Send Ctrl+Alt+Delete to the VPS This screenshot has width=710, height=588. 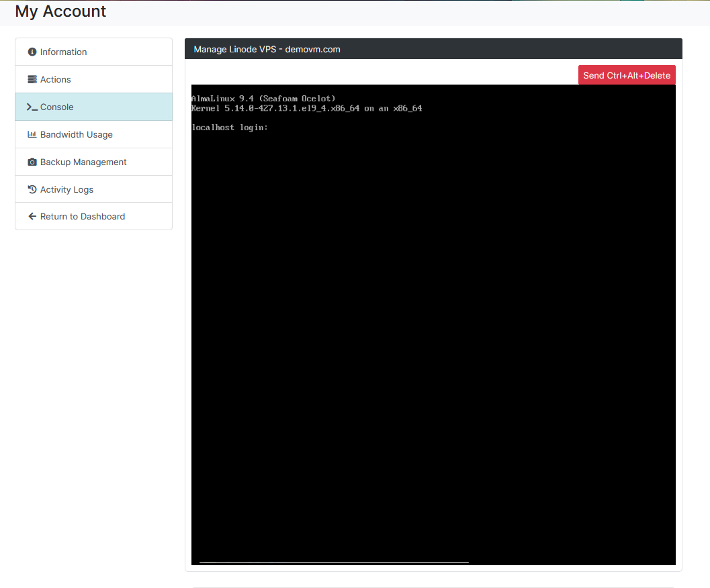click(627, 75)
